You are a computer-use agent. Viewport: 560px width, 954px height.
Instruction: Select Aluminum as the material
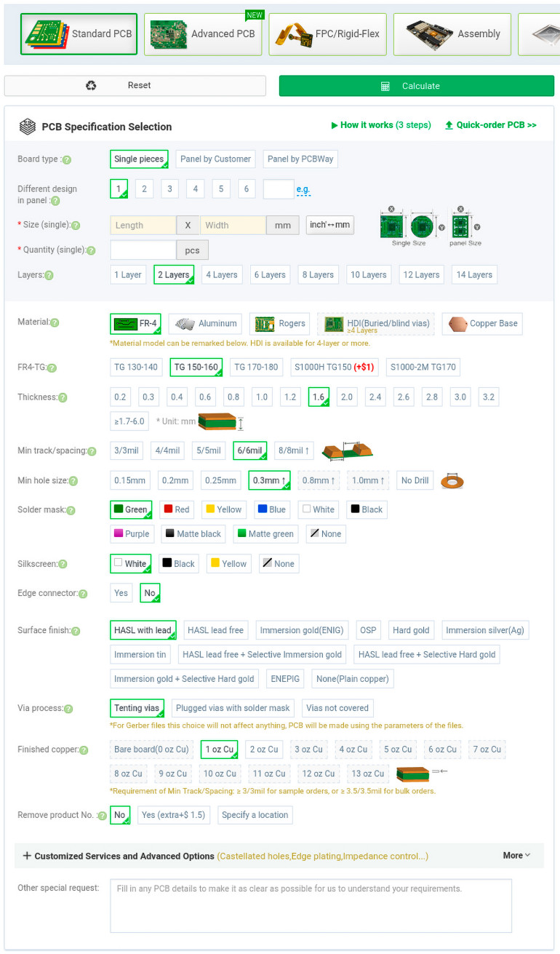click(x=206, y=323)
